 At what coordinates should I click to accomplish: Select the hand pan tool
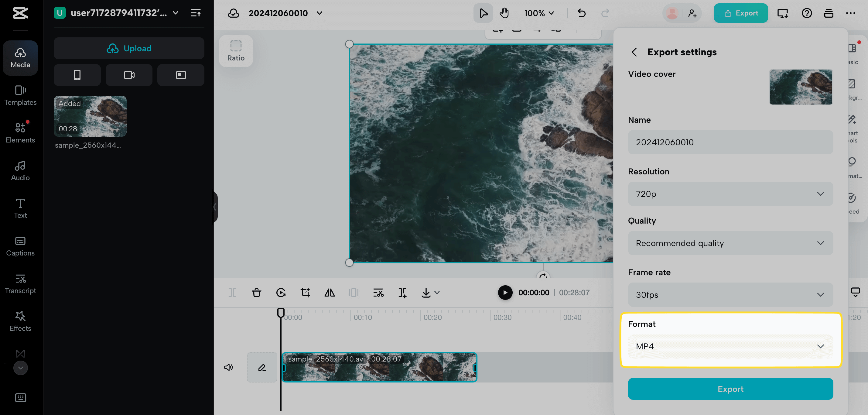504,13
